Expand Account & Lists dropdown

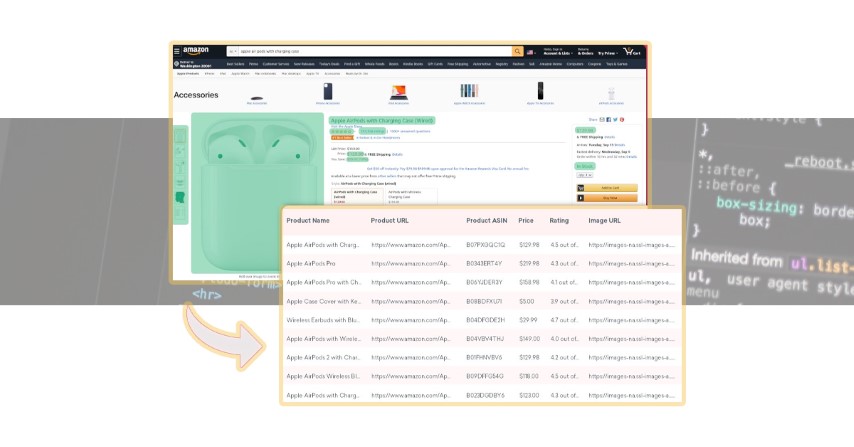point(558,52)
